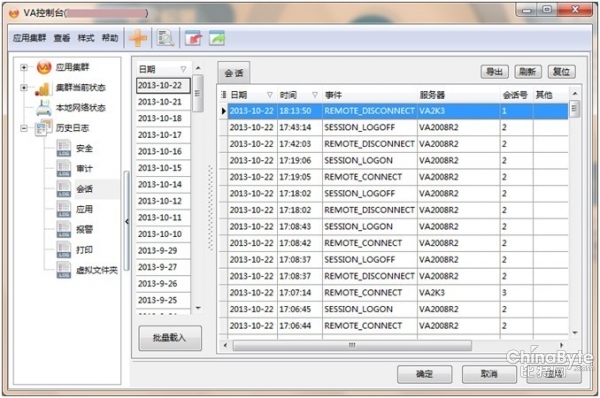Click the date list scrollbar thumb
Screen dimensions: 600x398
[197, 93]
